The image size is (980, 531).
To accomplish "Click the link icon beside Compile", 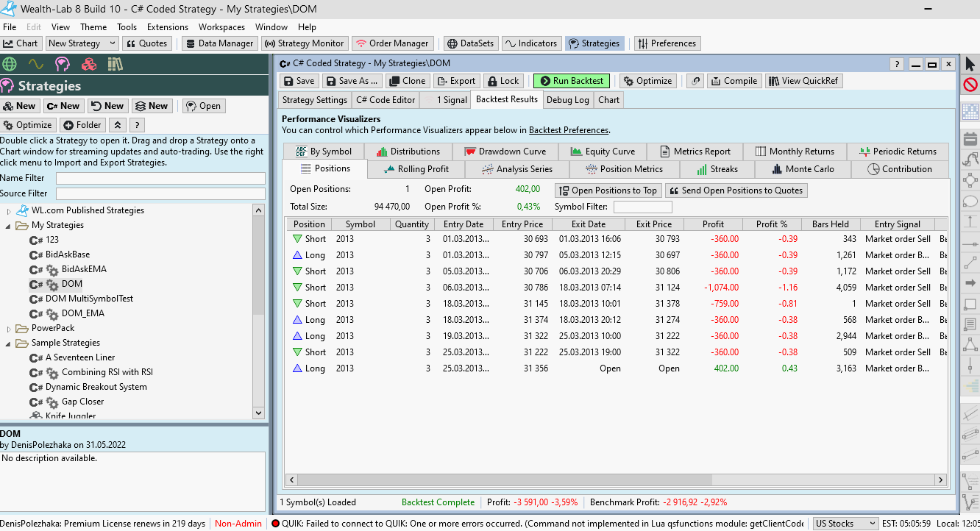I will pos(695,81).
